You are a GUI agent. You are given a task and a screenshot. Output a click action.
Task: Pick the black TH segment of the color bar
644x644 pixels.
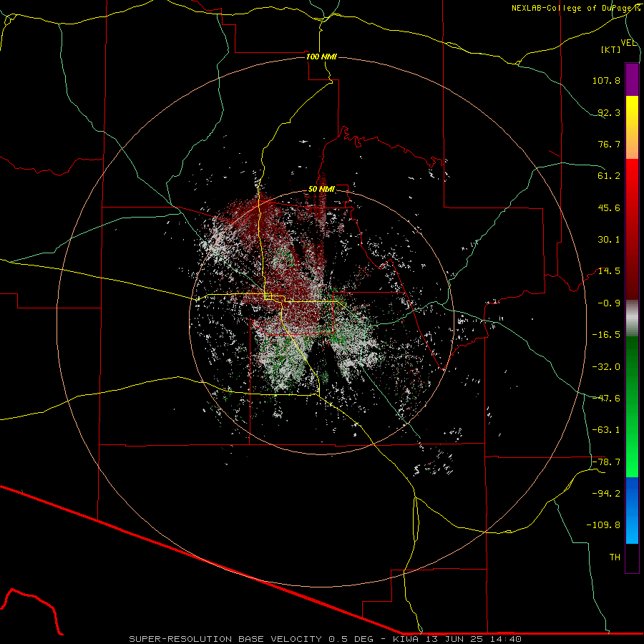click(x=632, y=557)
